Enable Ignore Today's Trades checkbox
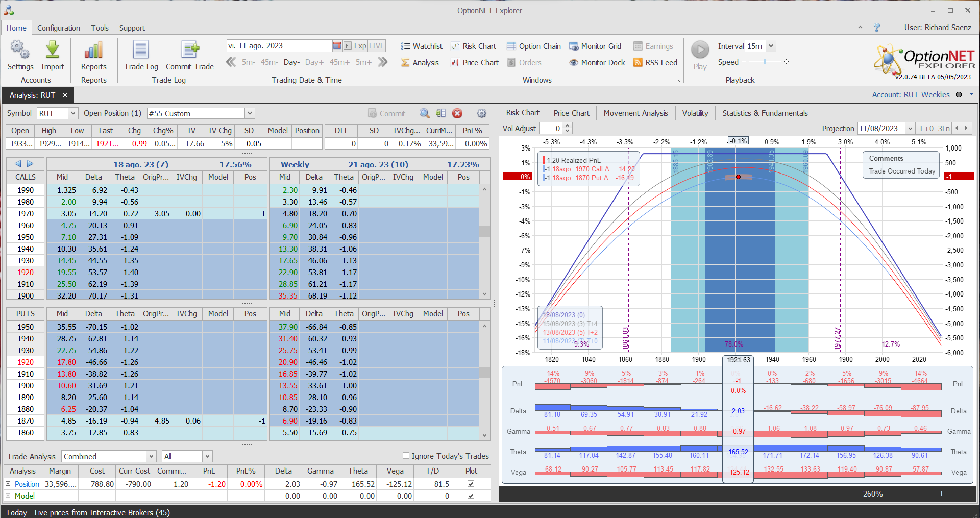The width and height of the screenshot is (980, 518). coord(406,456)
